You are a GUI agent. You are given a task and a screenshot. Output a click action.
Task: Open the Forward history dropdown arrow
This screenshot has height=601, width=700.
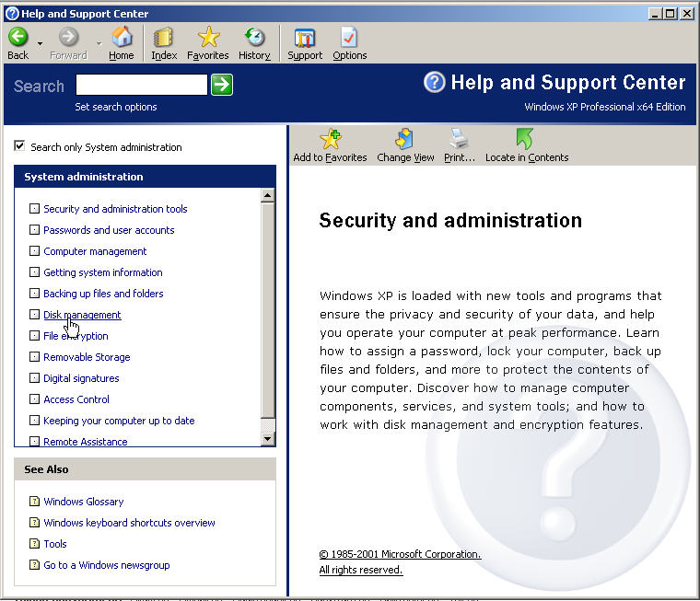click(x=99, y=44)
